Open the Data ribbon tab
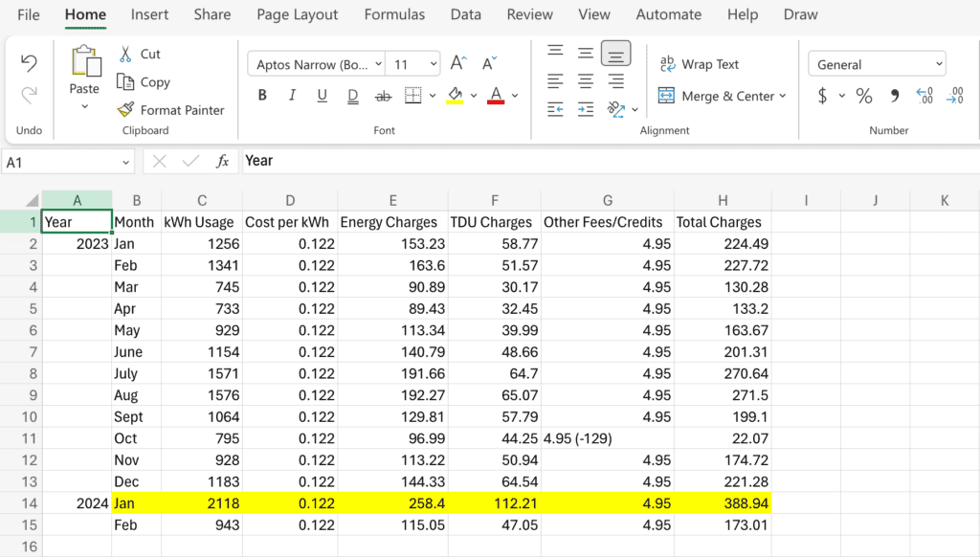The image size is (980, 557). tap(466, 14)
